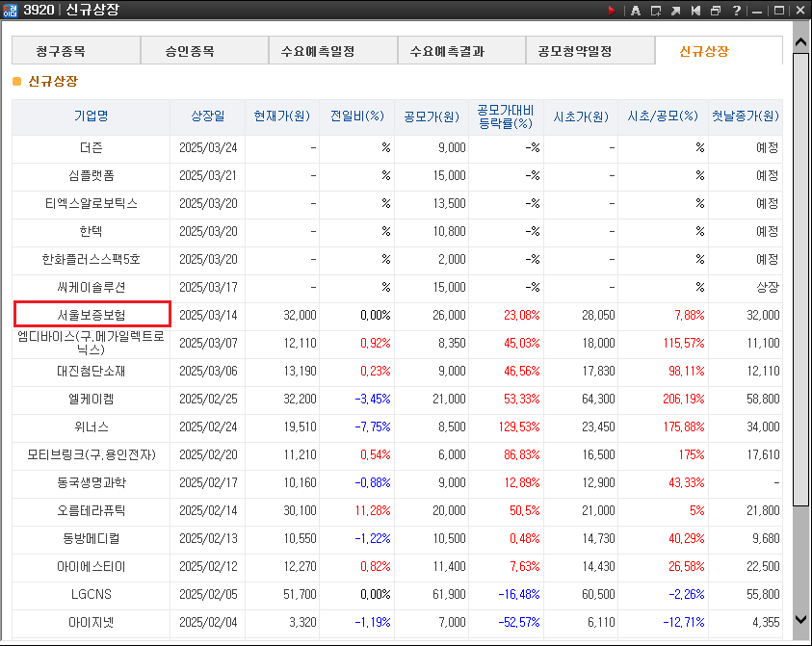Select the 한화플러스스팩5호 company name

[92, 260]
